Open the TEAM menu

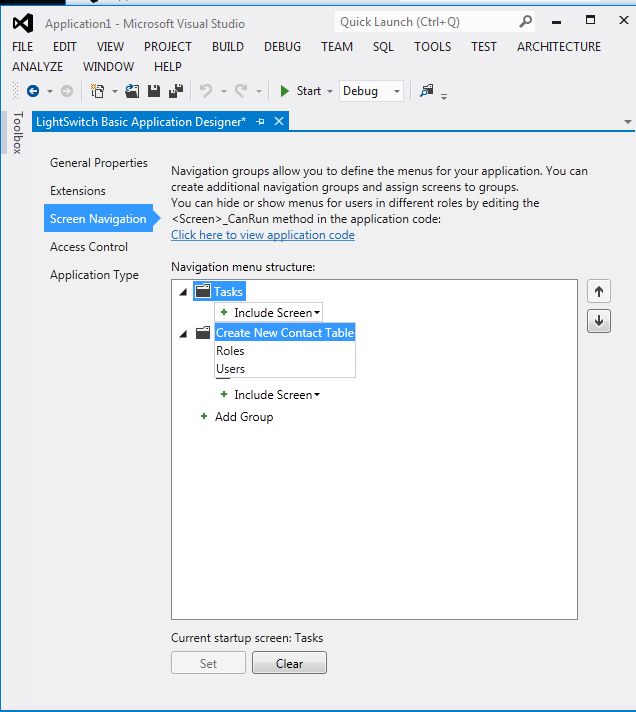(337, 47)
